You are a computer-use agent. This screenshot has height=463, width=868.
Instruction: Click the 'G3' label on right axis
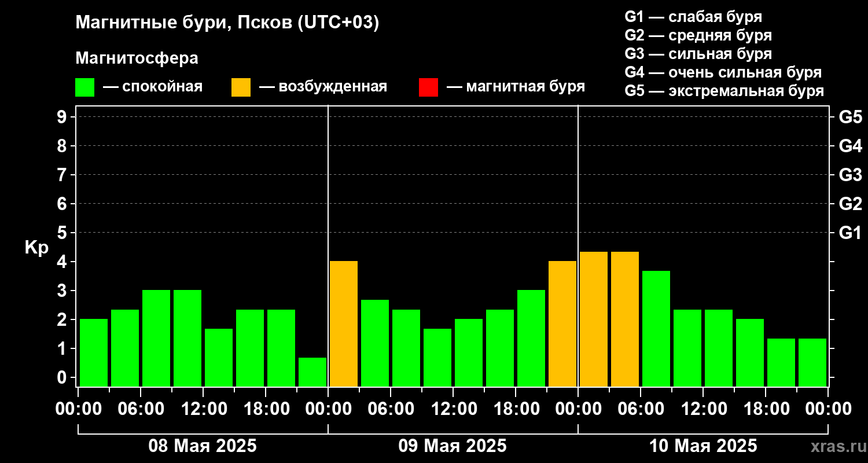(x=850, y=175)
